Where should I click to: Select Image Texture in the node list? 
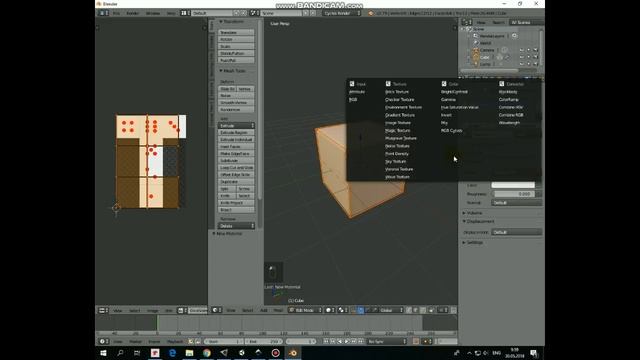(398, 123)
